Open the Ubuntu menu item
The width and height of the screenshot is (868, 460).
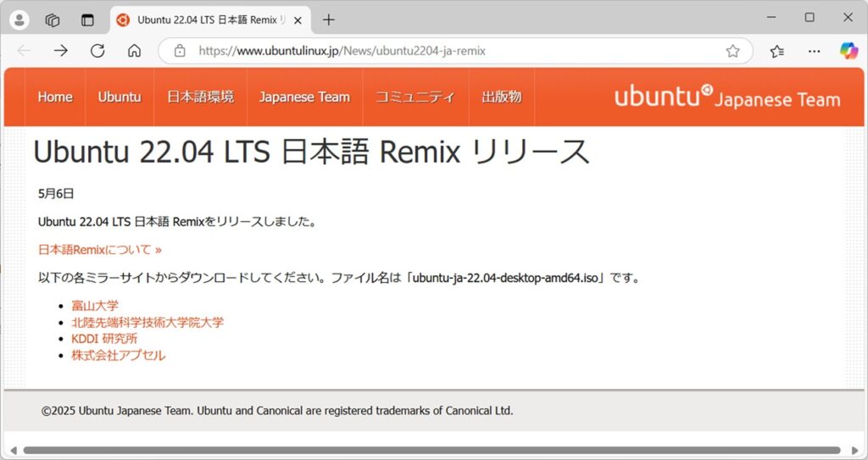tap(120, 97)
